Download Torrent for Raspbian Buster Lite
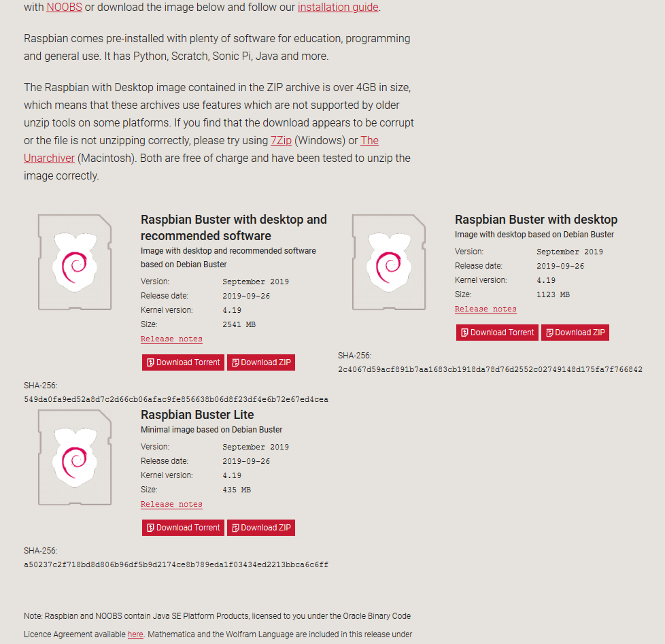This screenshot has height=644, width=665. click(183, 528)
